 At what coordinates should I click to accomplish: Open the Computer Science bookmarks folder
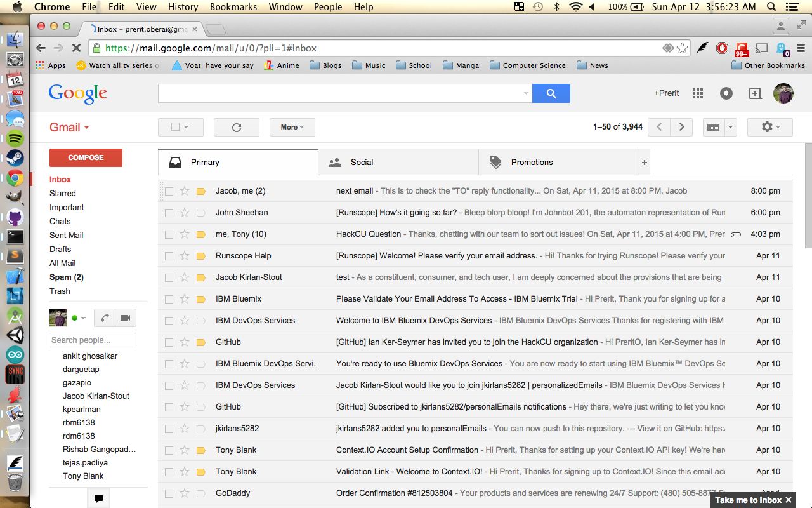point(528,65)
